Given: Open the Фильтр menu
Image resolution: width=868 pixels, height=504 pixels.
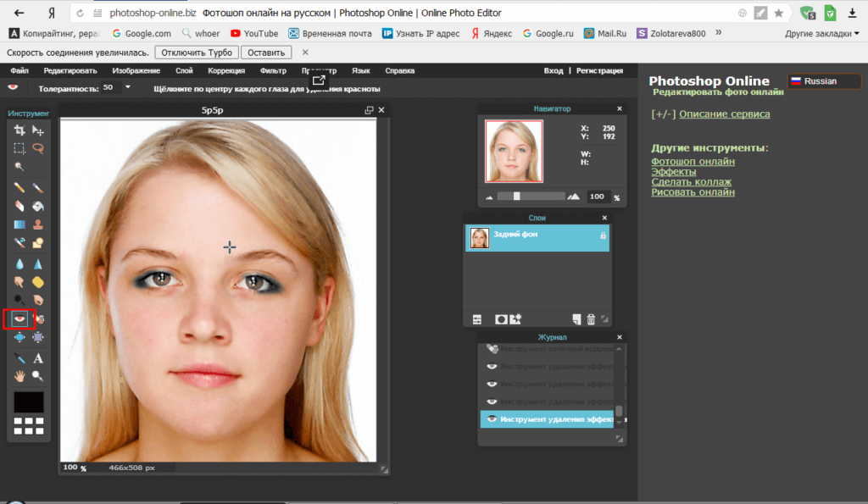Looking at the screenshot, I should coord(273,71).
